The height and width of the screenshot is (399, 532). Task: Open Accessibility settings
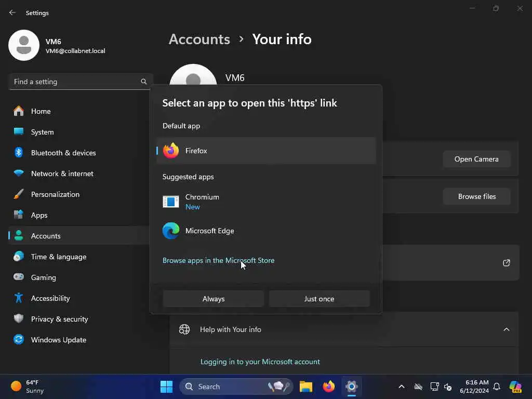[x=79, y=298]
